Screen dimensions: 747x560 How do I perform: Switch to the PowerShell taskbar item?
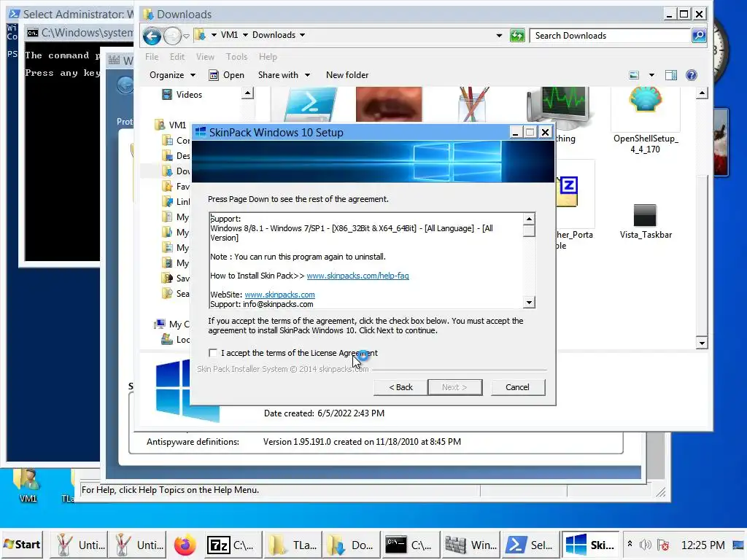pos(531,545)
